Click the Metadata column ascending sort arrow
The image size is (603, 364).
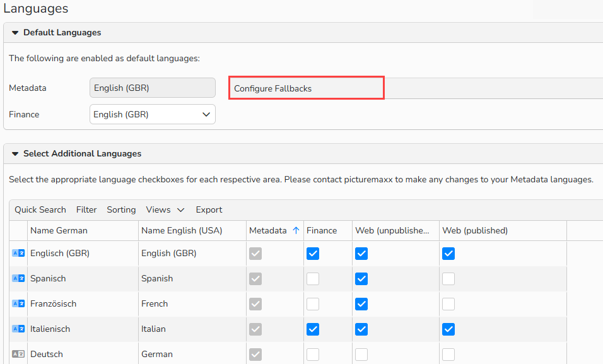(296, 230)
